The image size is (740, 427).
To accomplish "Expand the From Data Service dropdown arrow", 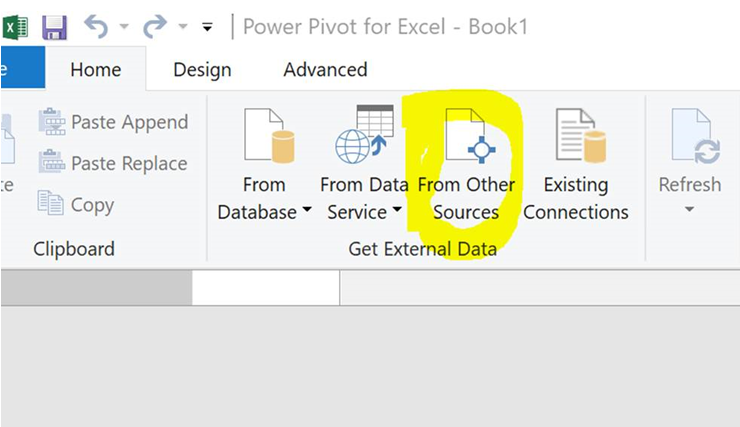I will tap(397, 209).
